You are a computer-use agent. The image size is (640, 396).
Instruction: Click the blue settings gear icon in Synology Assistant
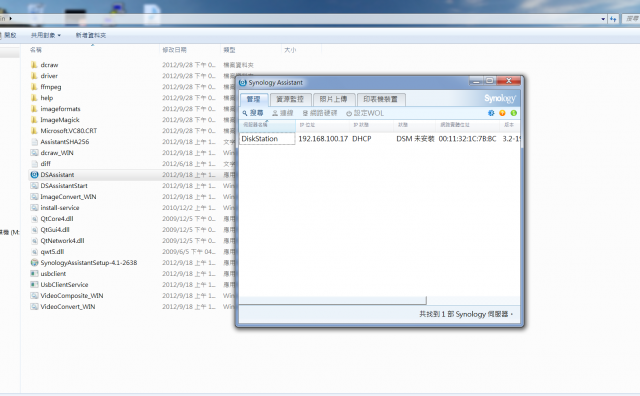click(491, 113)
